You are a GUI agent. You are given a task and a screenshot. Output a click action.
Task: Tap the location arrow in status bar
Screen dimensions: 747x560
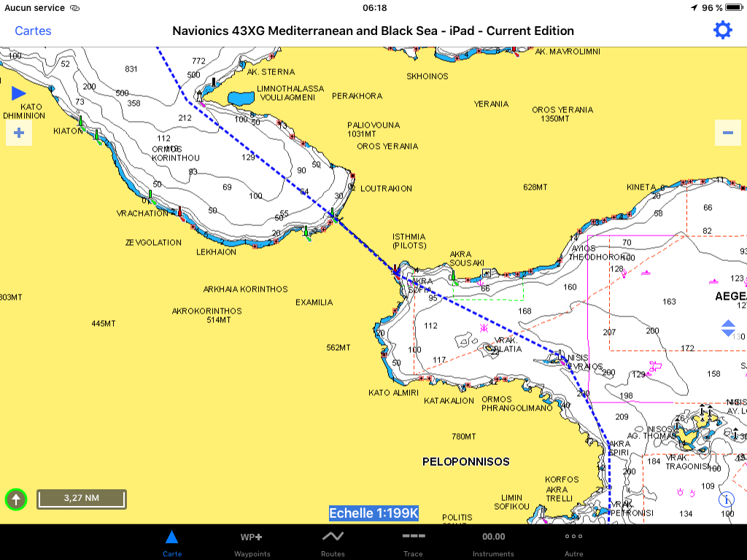click(x=694, y=7)
